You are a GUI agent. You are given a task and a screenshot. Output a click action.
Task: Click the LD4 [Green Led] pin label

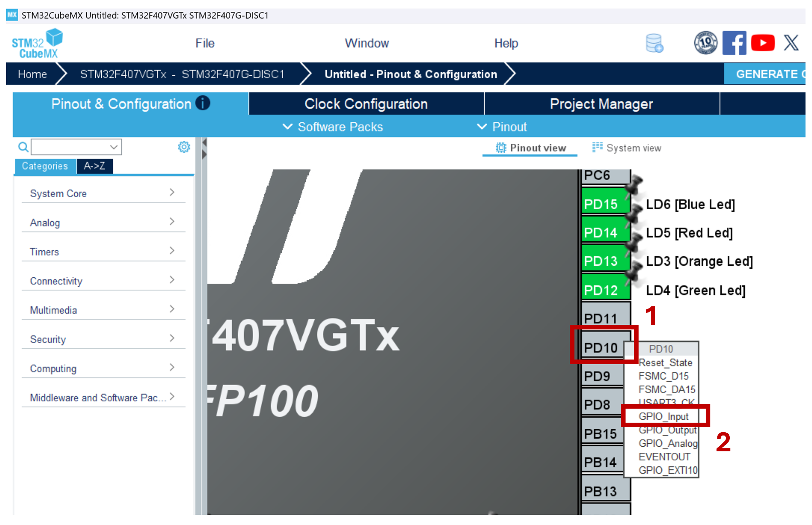click(x=696, y=290)
